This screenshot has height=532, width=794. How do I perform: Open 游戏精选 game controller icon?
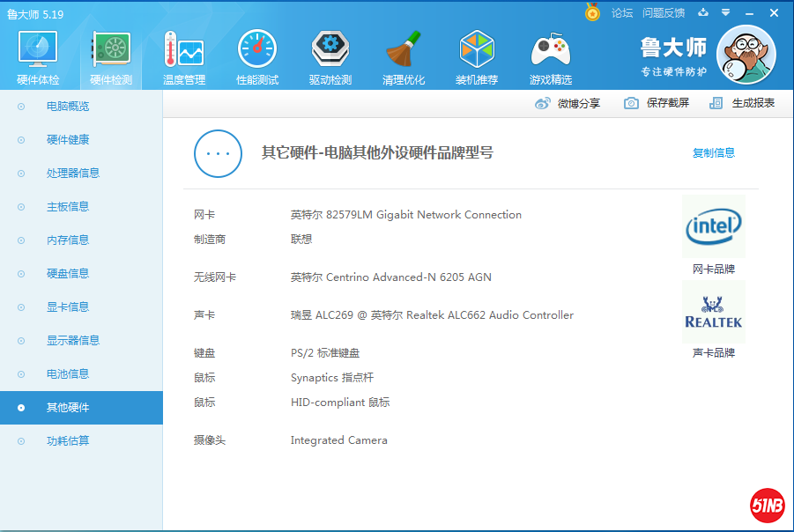point(550,51)
